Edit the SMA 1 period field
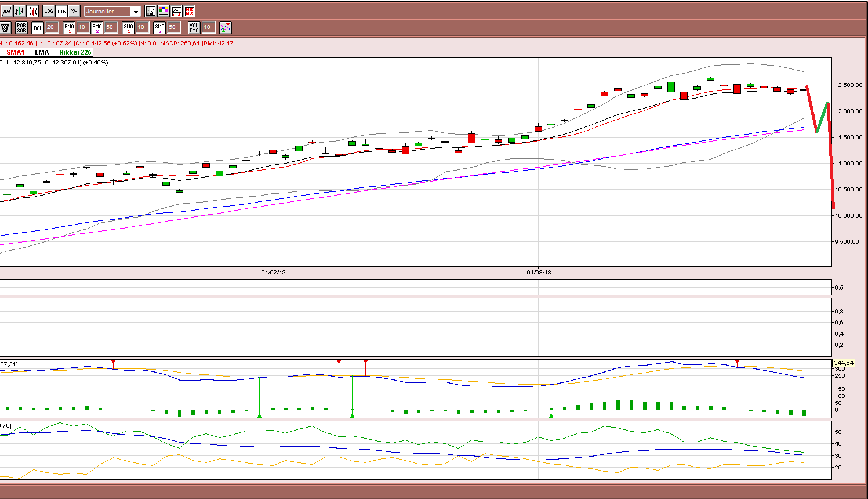 click(x=141, y=27)
